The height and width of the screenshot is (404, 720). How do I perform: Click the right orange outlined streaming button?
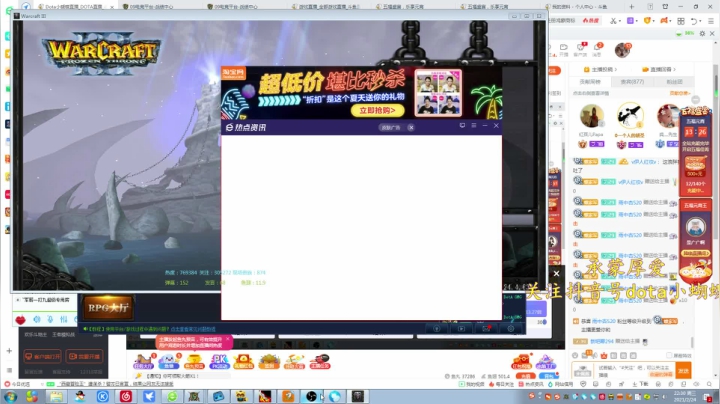pyautogui.click(x=84, y=356)
